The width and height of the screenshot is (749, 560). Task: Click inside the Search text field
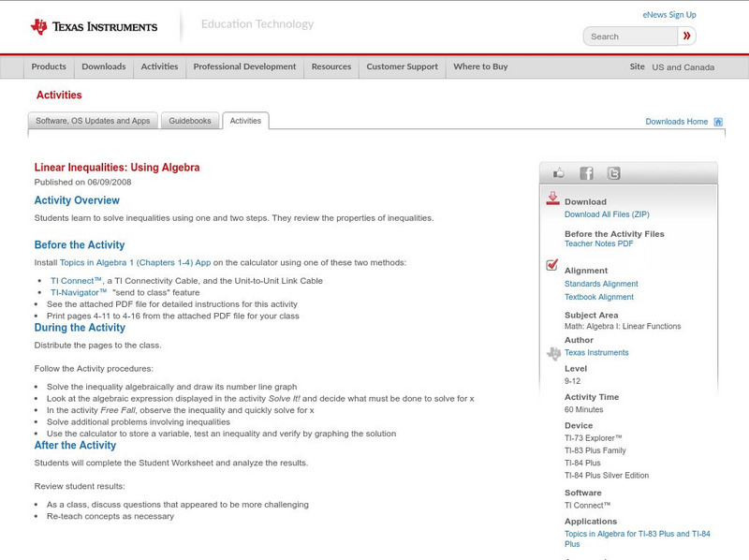630,37
